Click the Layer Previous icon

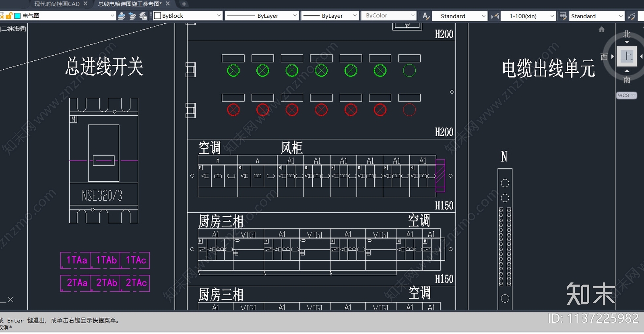(x=132, y=16)
